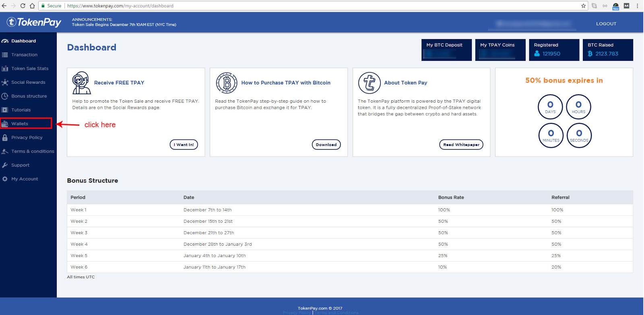Click the Transaction list icon in sidebar
The image size is (644, 315).
[x=5, y=55]
